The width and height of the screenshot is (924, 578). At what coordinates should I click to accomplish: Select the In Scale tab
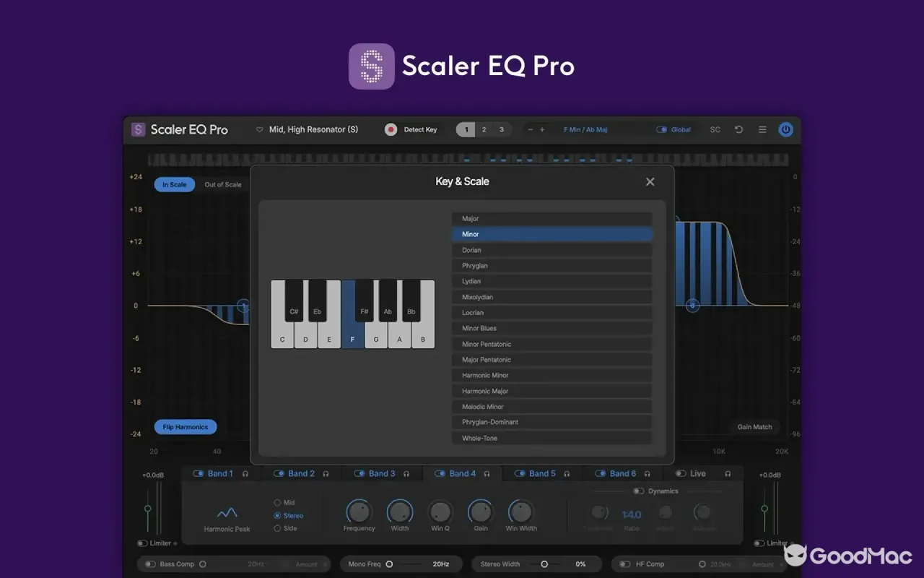coord(174,185)
